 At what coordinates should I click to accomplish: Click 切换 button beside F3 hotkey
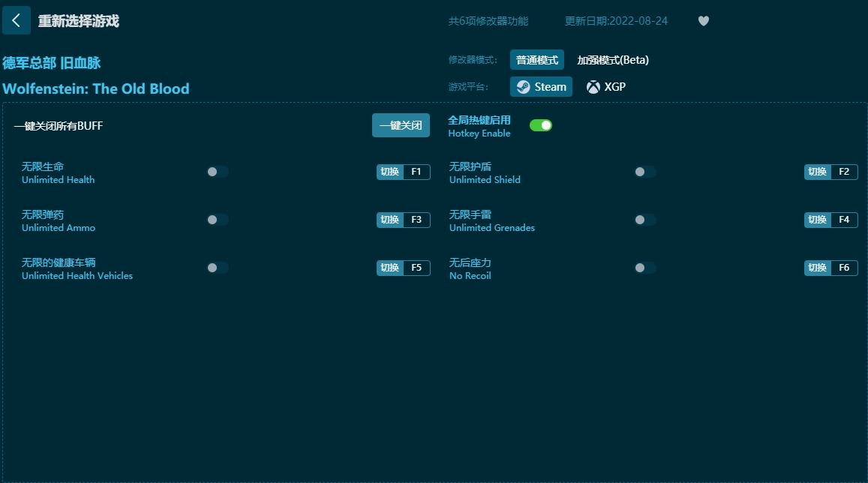tap(390, 220)
